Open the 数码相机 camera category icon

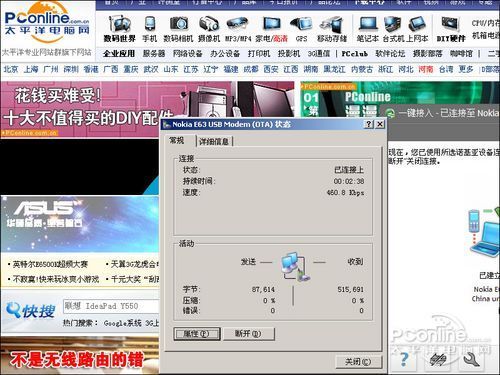[x=179, y=24]
